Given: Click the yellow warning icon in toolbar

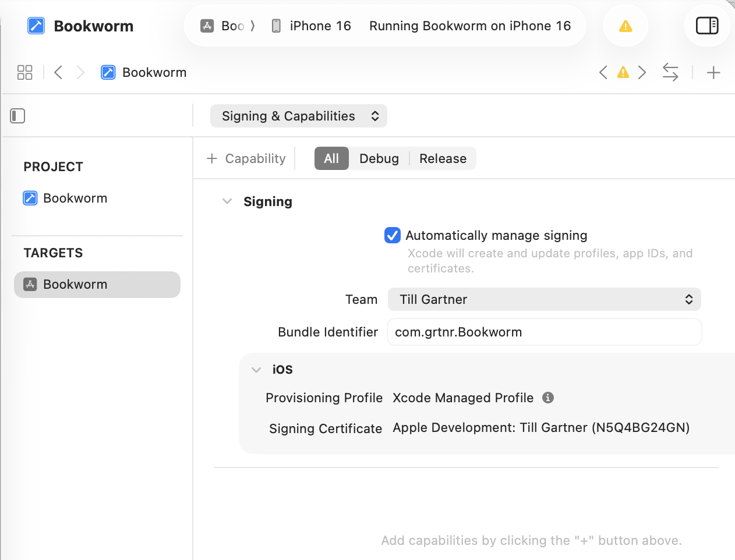Looking at the screenshot, I should tap(626, 26).
